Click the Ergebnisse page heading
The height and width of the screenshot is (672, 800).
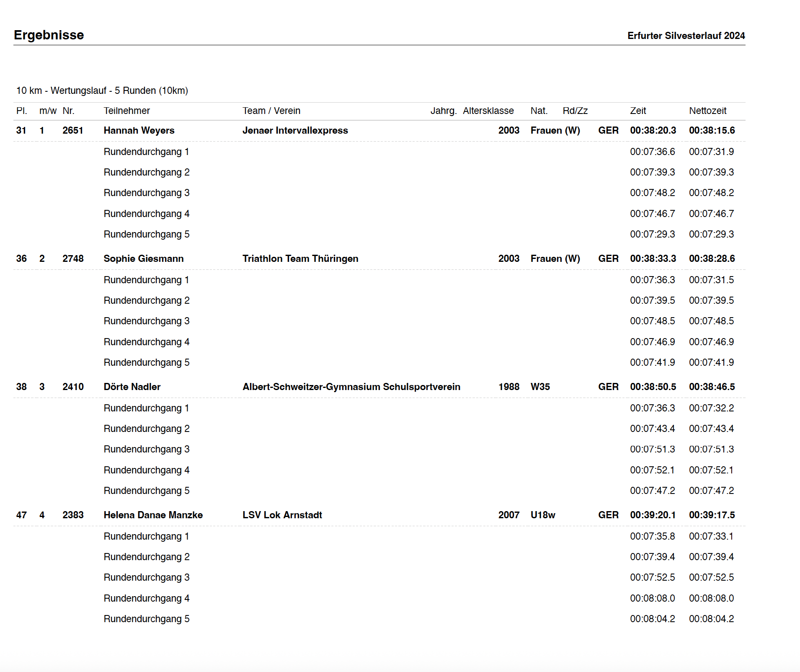(x=49, y=35)
